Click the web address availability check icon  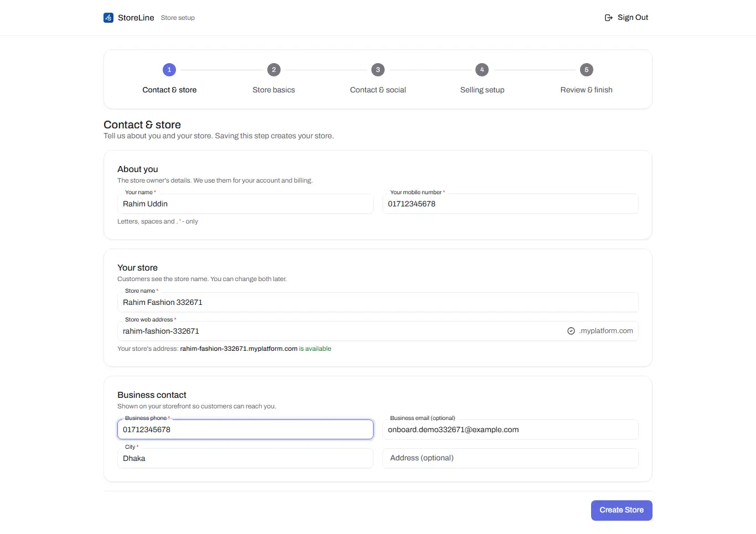pyautogui.click(x=571, y=331)
